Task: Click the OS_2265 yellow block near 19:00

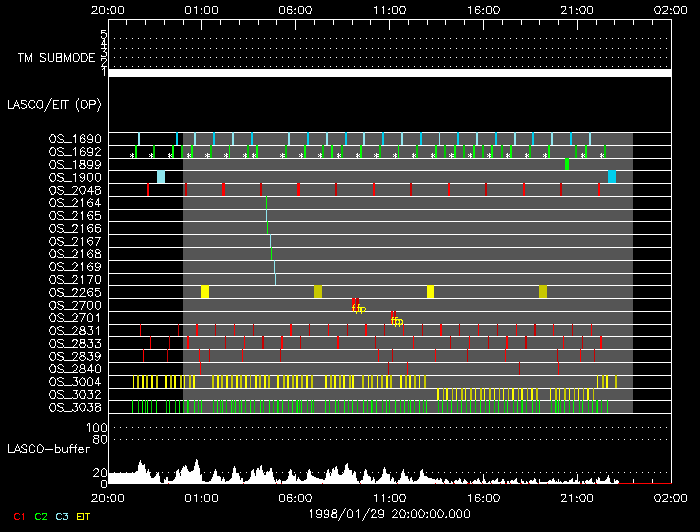Action: tap(543, 292)
